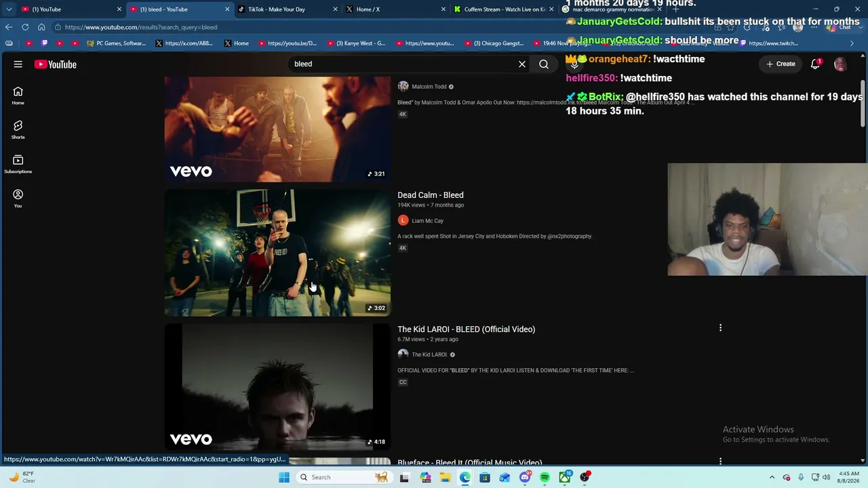
Task: Click the Dead Calm video description text
Action: 494,237
